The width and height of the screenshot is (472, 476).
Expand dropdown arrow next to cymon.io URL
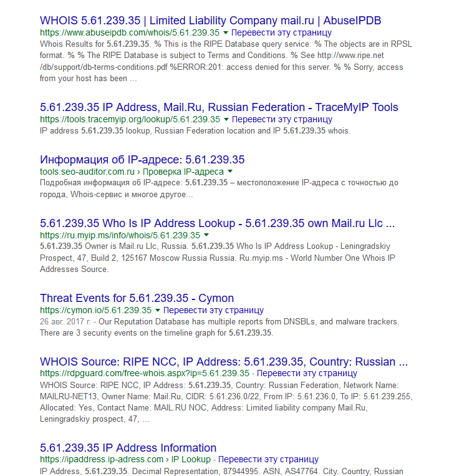(157, 310)
